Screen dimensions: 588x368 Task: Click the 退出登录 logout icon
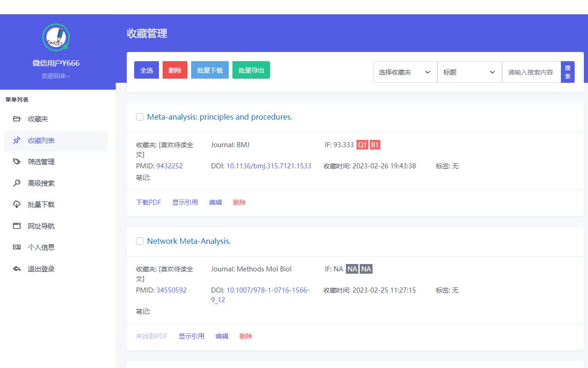[17, 269]
